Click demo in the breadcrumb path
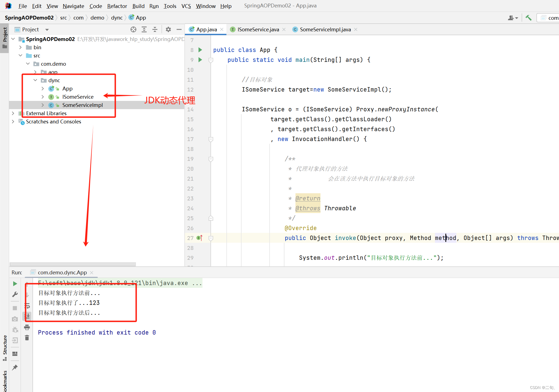 pyautogui.click(x=97, y=18)
